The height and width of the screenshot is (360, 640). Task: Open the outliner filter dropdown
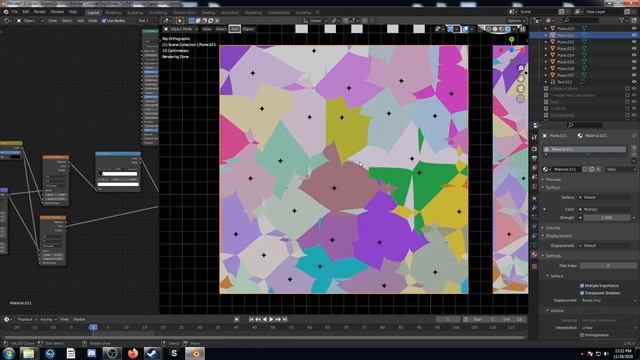point(623,20)
